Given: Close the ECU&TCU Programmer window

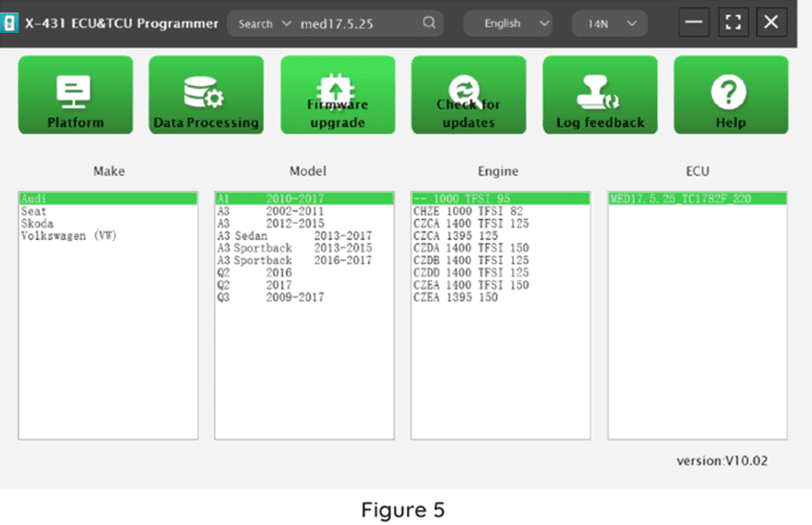Looking at the screenshot, I should point(771,23).
